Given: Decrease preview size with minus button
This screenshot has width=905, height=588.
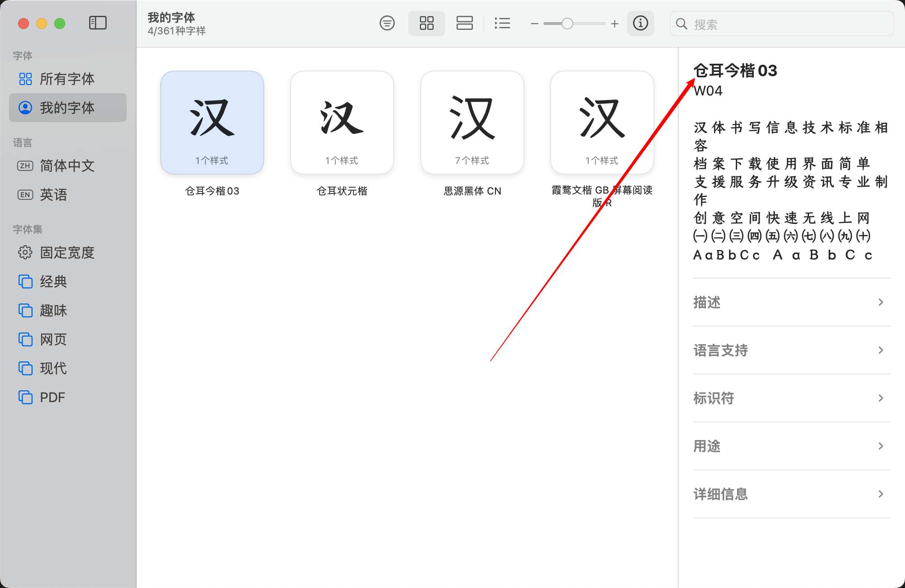Looking at the screenshot, I should point(534,24).
